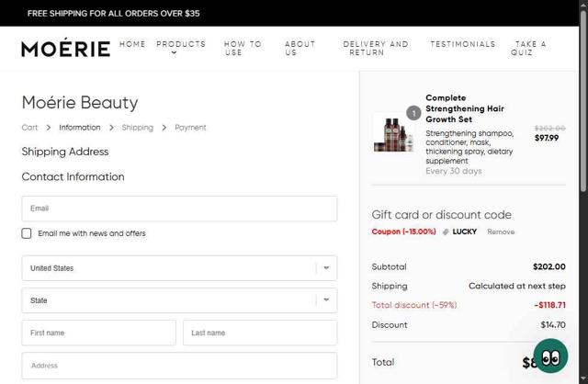Click the chevron after Shipping breadcrumb
Screen dimensions: 588x384
click(x=164, y=128)
